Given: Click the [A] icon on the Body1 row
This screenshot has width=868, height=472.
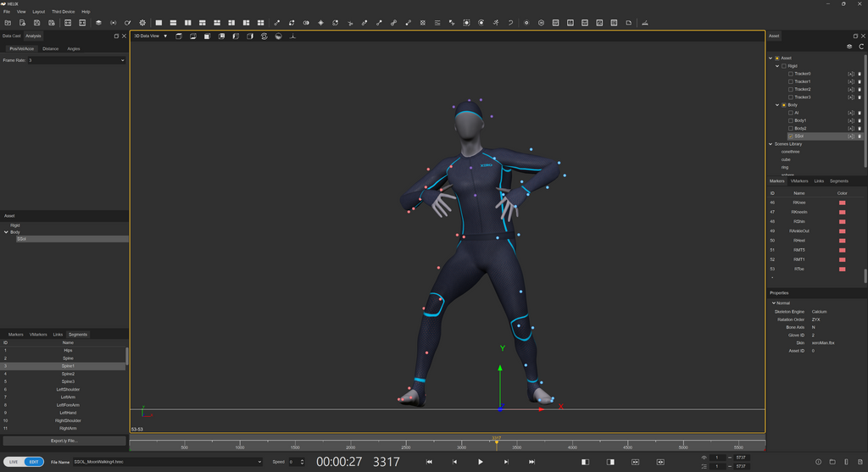Looking at the screenshot, I should coord(851,120).
